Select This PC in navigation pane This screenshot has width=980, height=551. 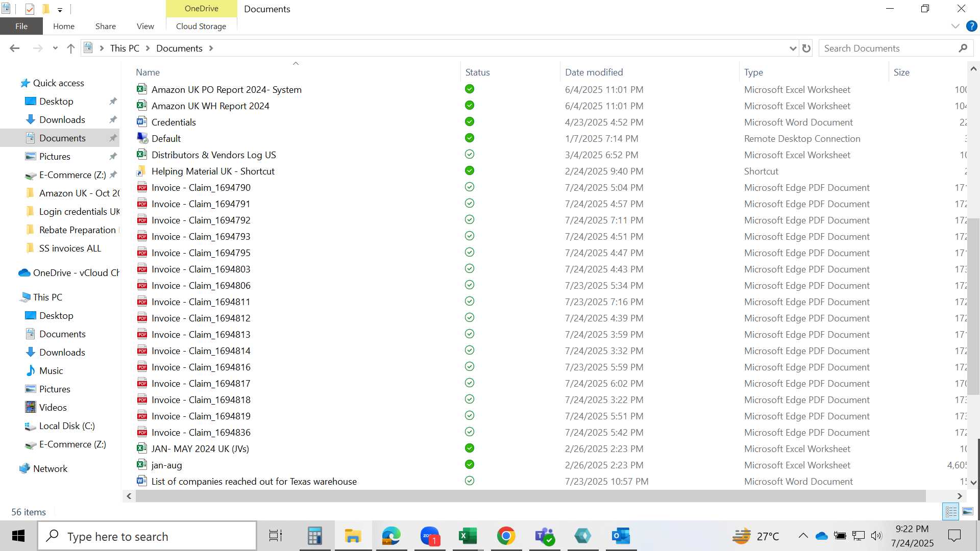[47, 297]
